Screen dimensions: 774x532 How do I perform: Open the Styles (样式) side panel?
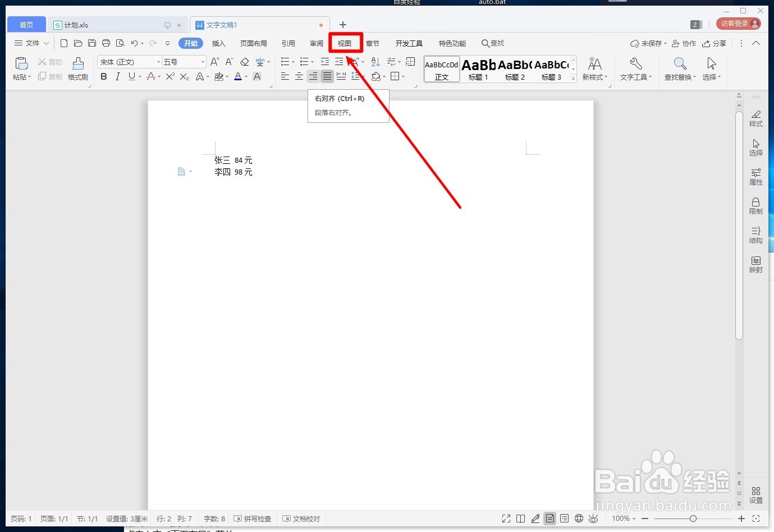pos(756,118)
